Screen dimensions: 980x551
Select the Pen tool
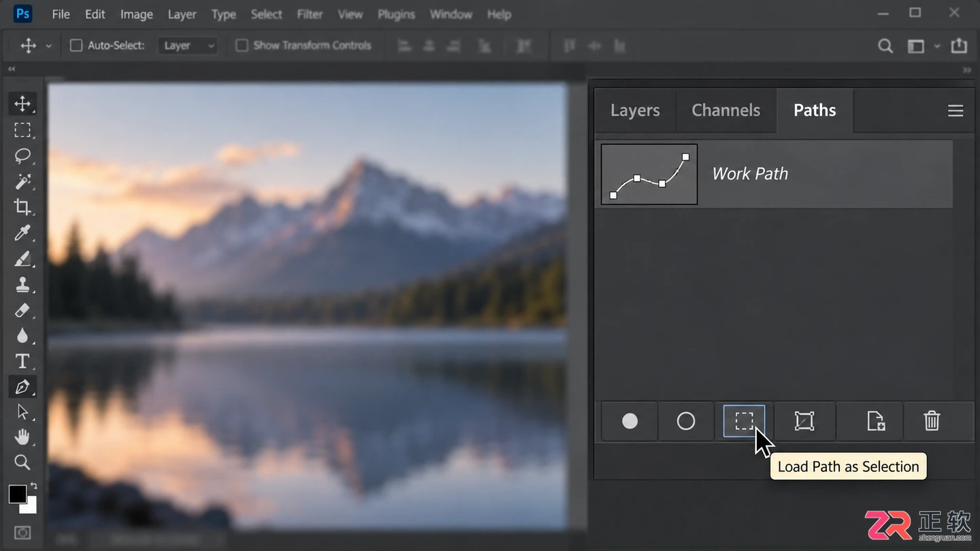click(22, 387)
